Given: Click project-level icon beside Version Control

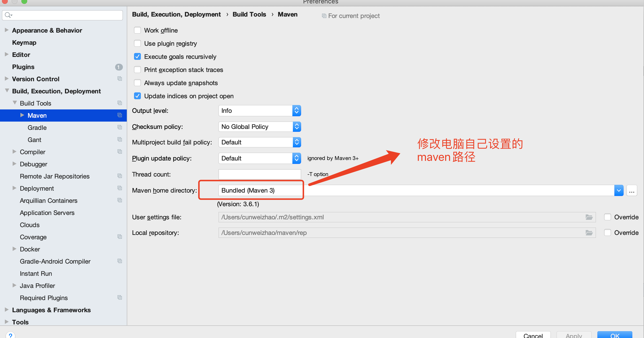Looking at the screenshot, I should (x=120, y=79).
